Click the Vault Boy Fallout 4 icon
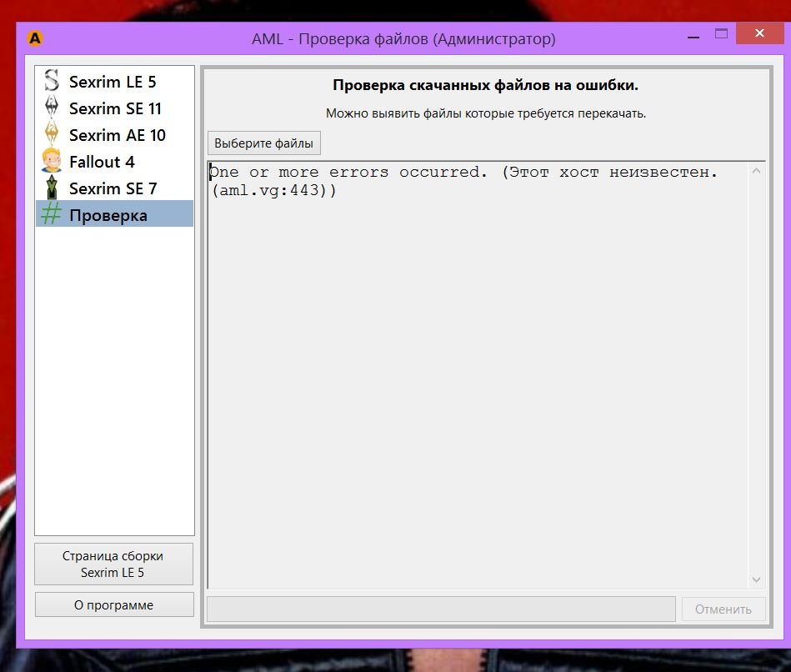 click(x=52, y=162)
